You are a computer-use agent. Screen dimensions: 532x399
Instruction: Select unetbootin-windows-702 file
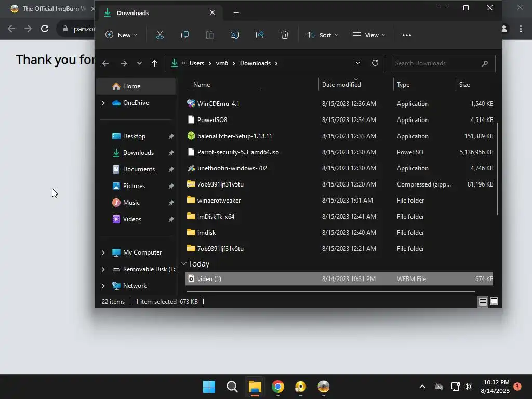click(x=232, y=168)
